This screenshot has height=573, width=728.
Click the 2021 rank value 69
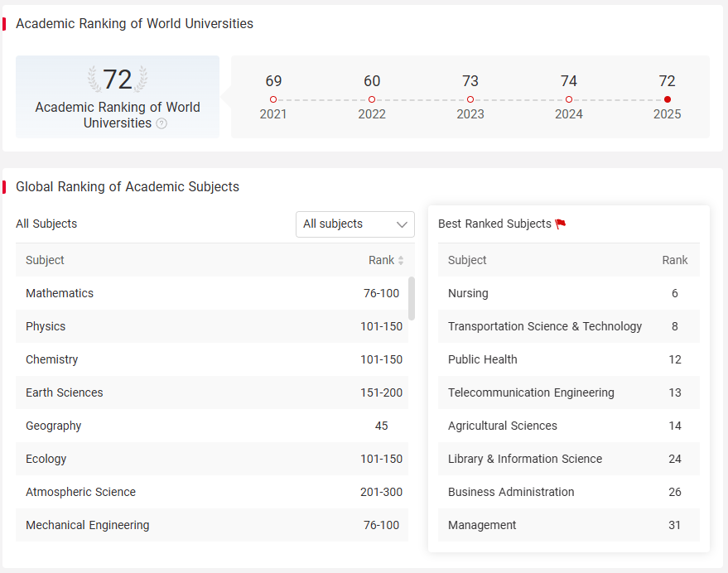(273, 81)
